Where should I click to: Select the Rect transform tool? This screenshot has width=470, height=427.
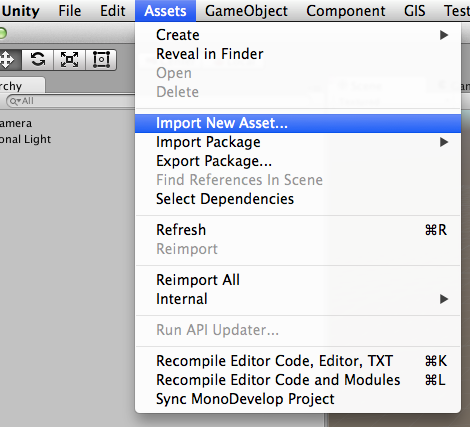[101, 60]
